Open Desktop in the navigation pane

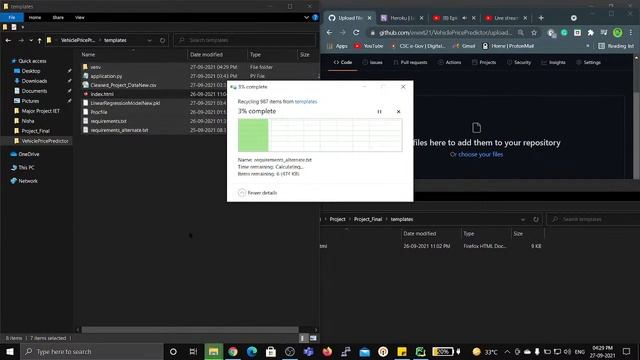[x=31, y=71]
